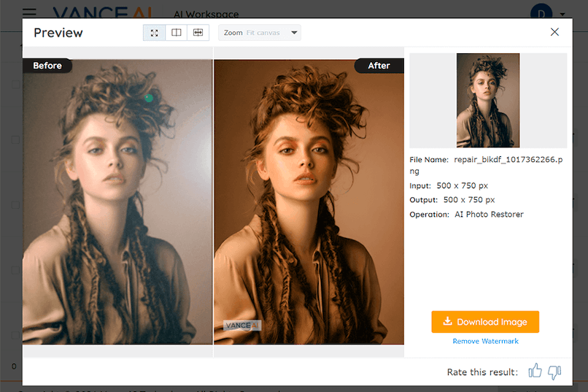
Task: Click the After preview image
Action: [309, 204]
